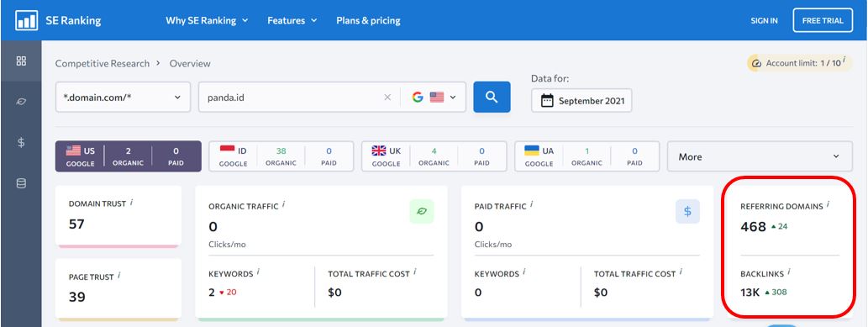This screenshot has width=868, height=327.
Task: Switch to the UK Google region tab
Action: [434, 156]
